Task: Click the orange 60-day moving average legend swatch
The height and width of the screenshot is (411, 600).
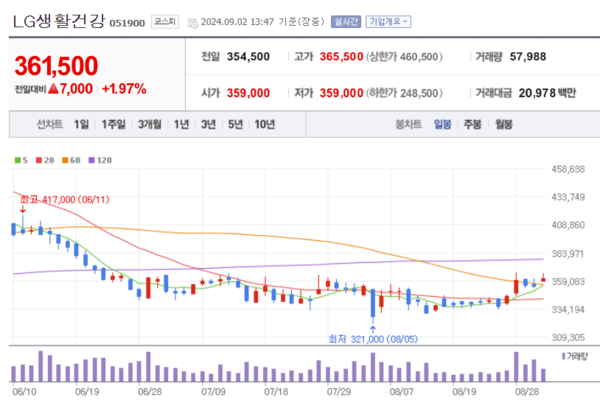Action: 65,160
